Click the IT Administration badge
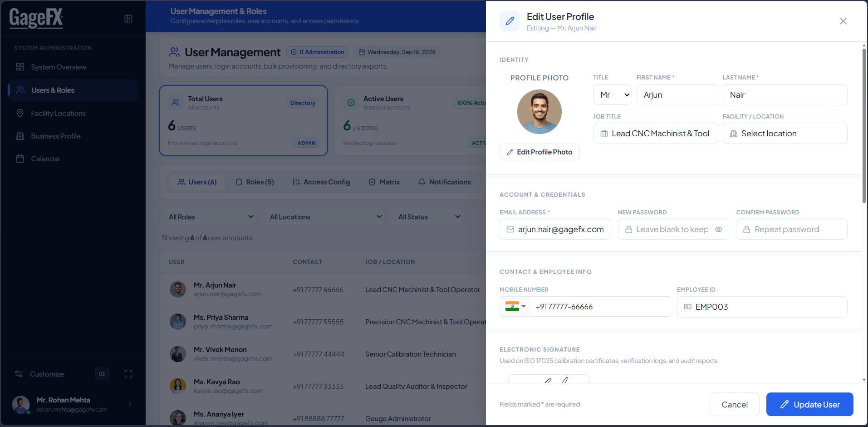The height and width of the screenshot is (427, 868). (x=317, y=52)
